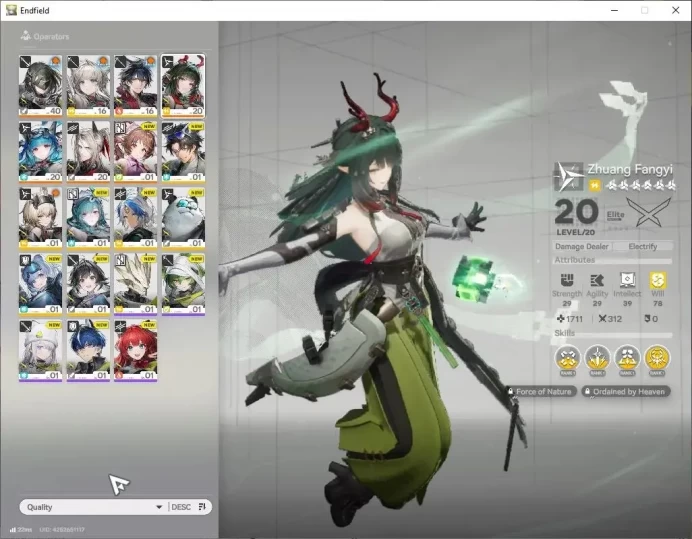Select the dark-haired operator wearing blue goggles
This screenshot has height=539, width=692.
[183, 152]
